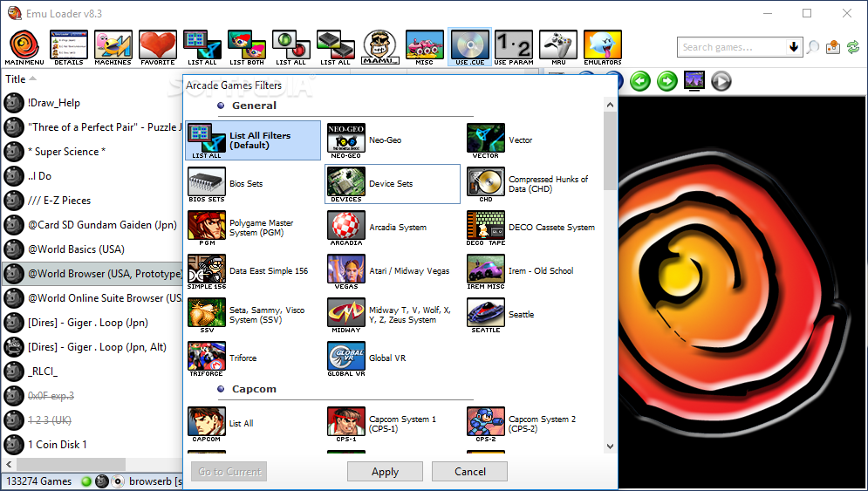The image size is (868, 491).
Task: Open the MRU controller icon
Action: (x=558, y=48)
